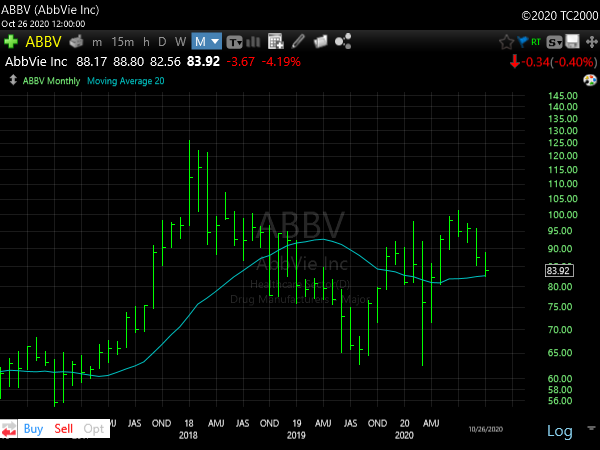This screenshot has width=600, height=450.
Task: Click the 10/26/2020 date label on axis
Action: pyautogui.click(x=486, y=429)
